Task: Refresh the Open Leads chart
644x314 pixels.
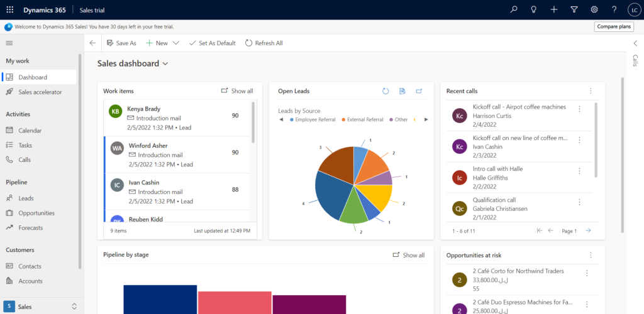Action: tap(386, 91)
